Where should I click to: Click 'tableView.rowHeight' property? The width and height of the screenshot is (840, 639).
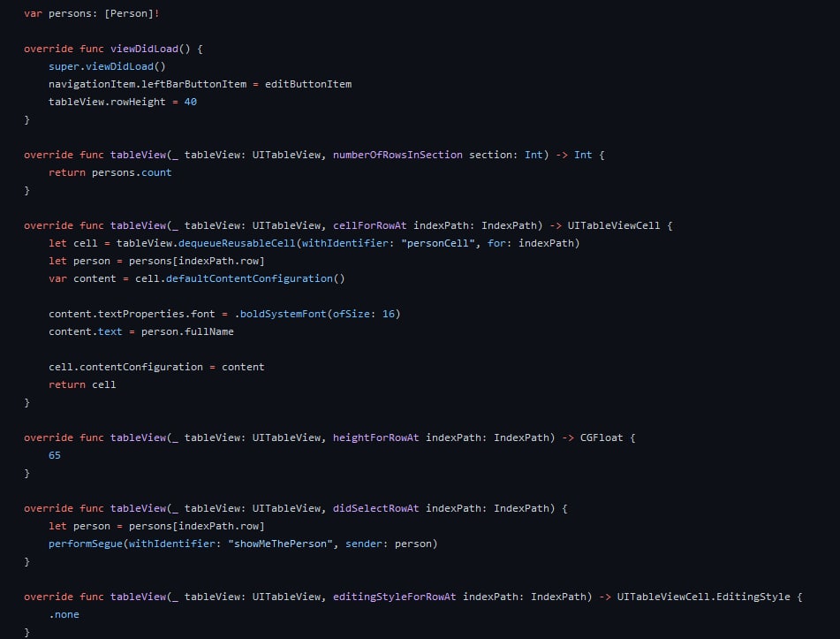107,102
